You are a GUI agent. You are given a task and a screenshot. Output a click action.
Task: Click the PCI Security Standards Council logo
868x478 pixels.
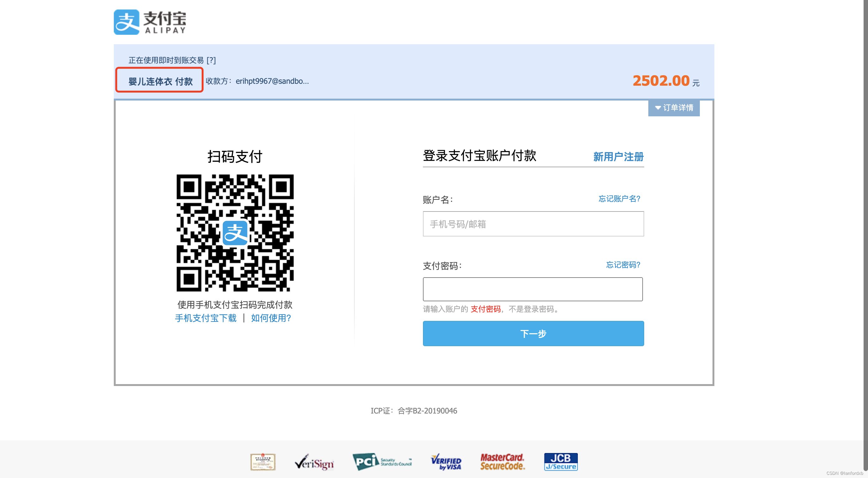click(382, 462)
